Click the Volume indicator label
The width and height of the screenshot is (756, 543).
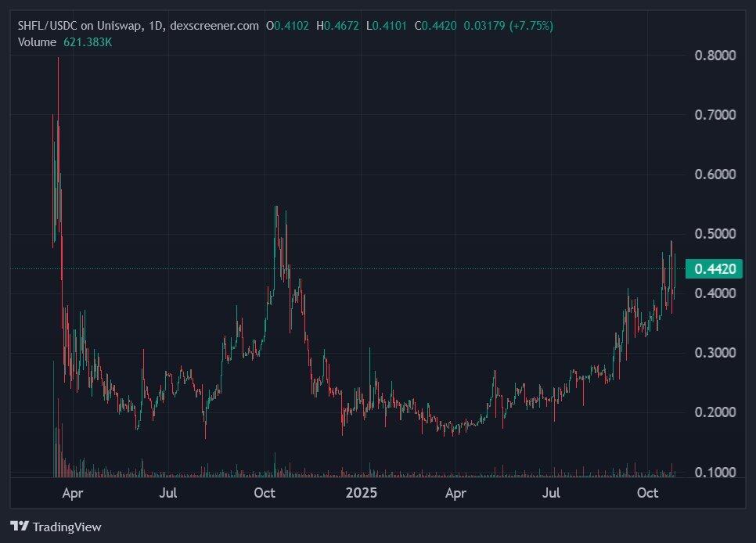[37, 41]
